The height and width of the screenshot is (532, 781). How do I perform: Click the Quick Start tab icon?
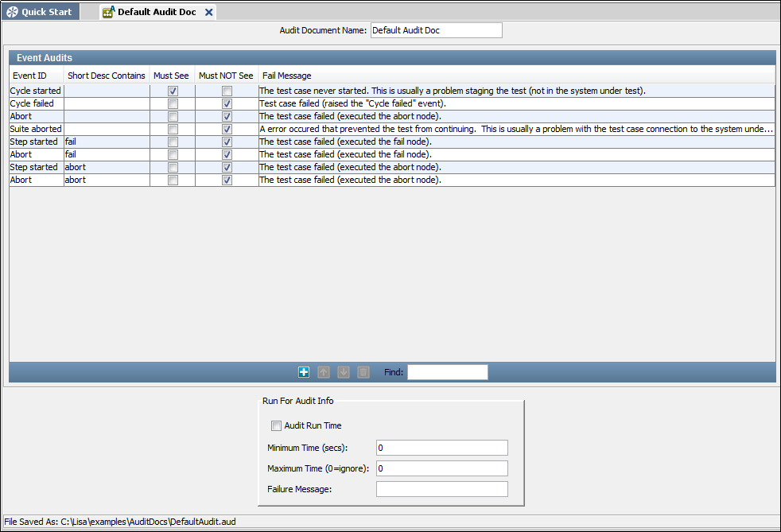coord(13,12)
